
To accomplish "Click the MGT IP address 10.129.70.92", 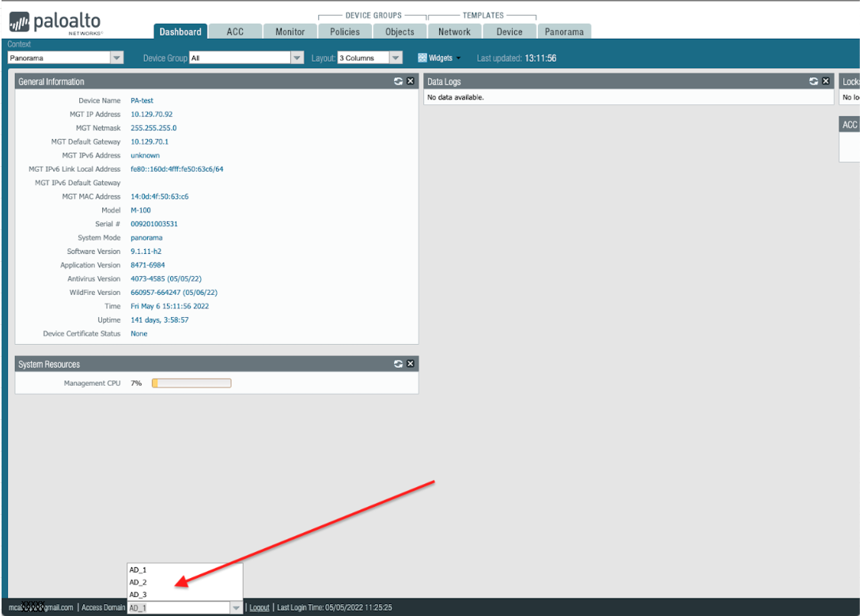I will (151, 115).
